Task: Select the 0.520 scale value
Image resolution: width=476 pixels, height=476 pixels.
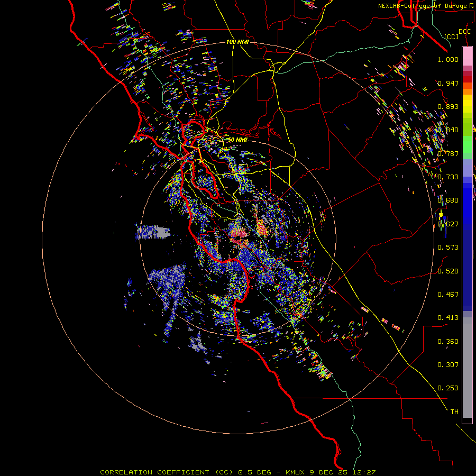Action: 448,271
